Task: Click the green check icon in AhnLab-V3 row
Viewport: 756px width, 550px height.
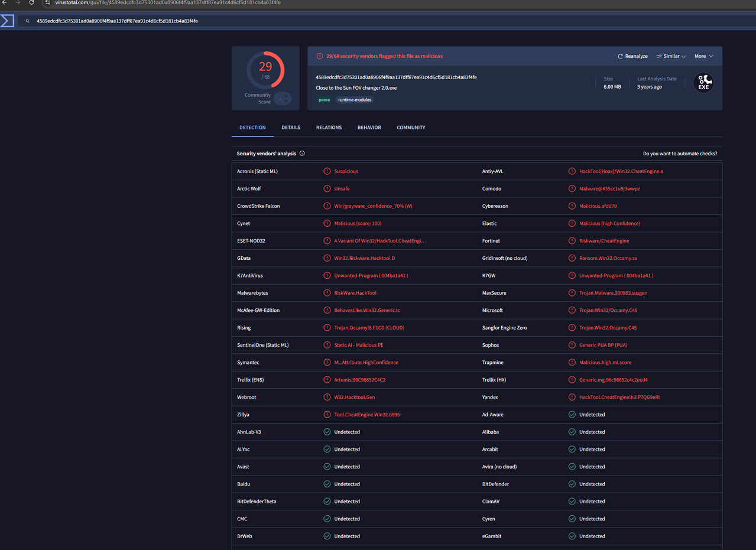Action: click(327, 432)
